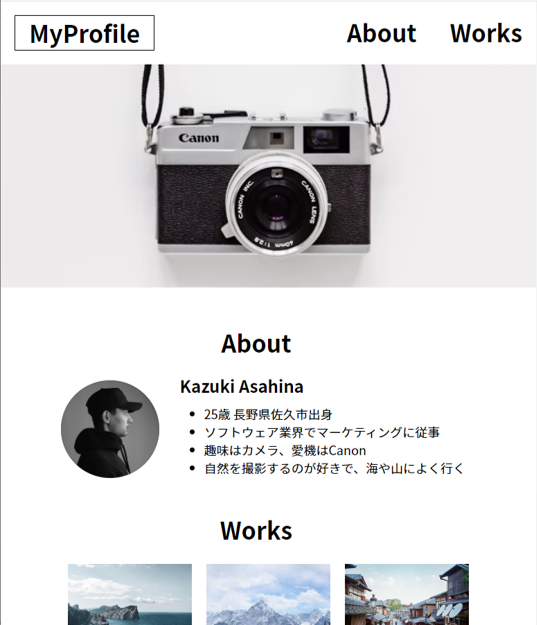Click the Canon brand logo on camera
Image resolution: width=537 pixels, height=625 pixels.
(x=199, y=138)
